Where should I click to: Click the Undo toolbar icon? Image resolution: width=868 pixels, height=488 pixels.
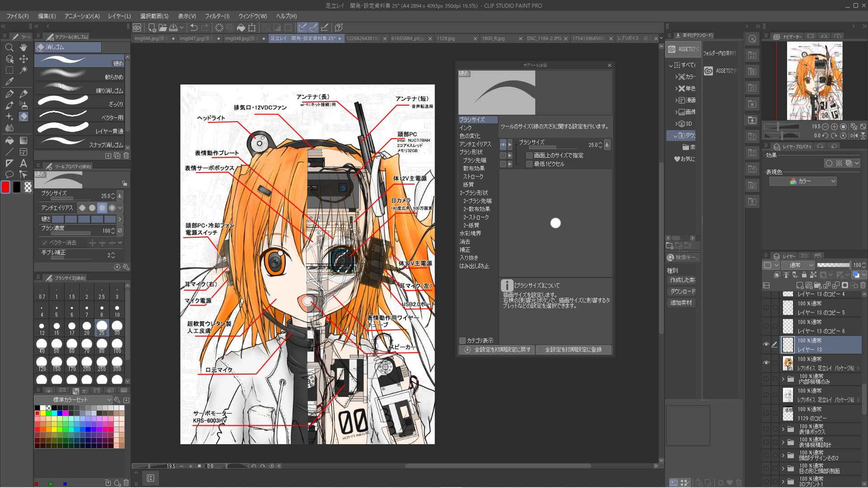pos(194,28)
